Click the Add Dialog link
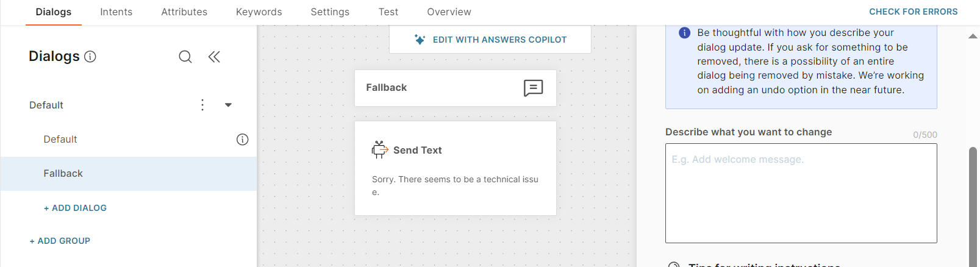Image resolution: width=980 pixels, height=267 pixels. (x=75, y=208)
